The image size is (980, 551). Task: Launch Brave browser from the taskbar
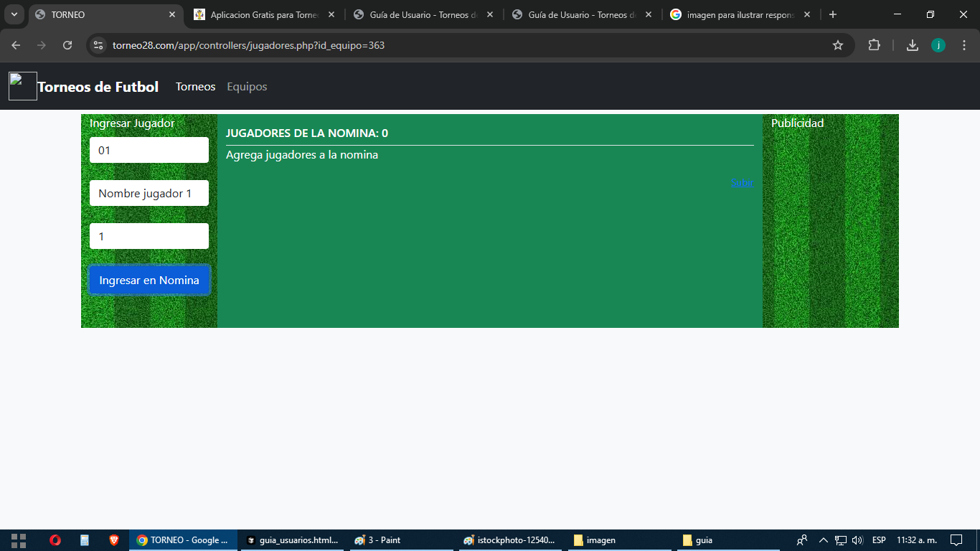[x=113, y=540]
